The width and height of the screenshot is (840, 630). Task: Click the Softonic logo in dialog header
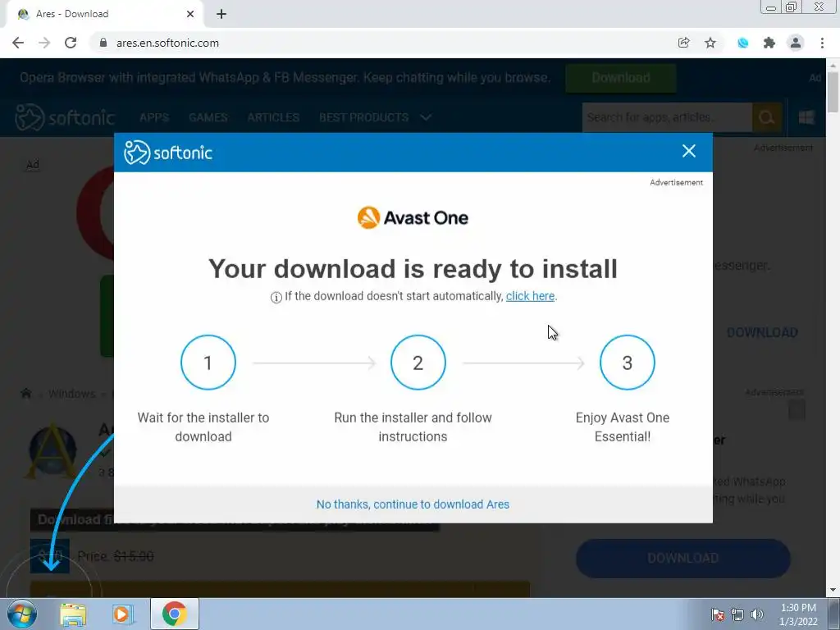point(168,153)
